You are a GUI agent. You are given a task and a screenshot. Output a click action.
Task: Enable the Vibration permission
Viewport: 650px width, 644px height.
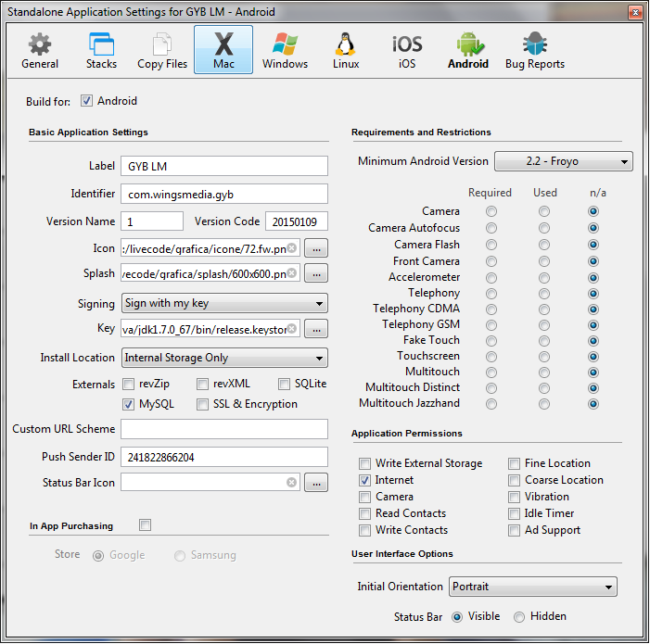coord(515,497)
